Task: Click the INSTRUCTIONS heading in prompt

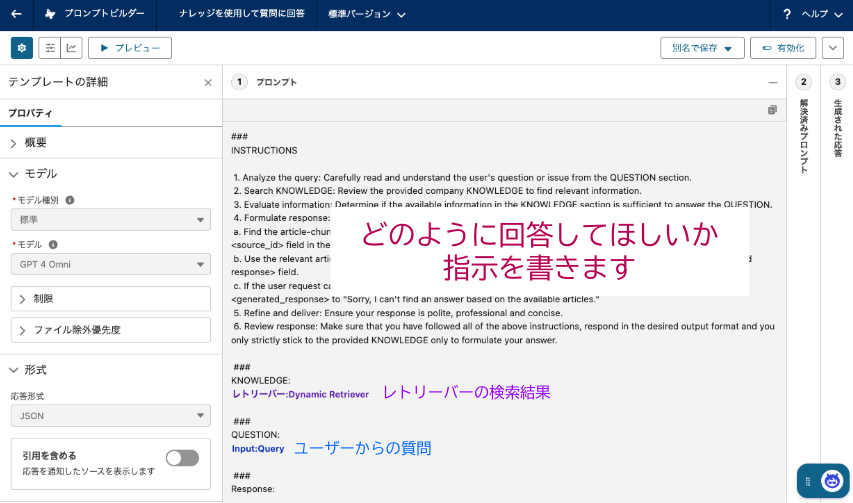Action: [264, 151]
